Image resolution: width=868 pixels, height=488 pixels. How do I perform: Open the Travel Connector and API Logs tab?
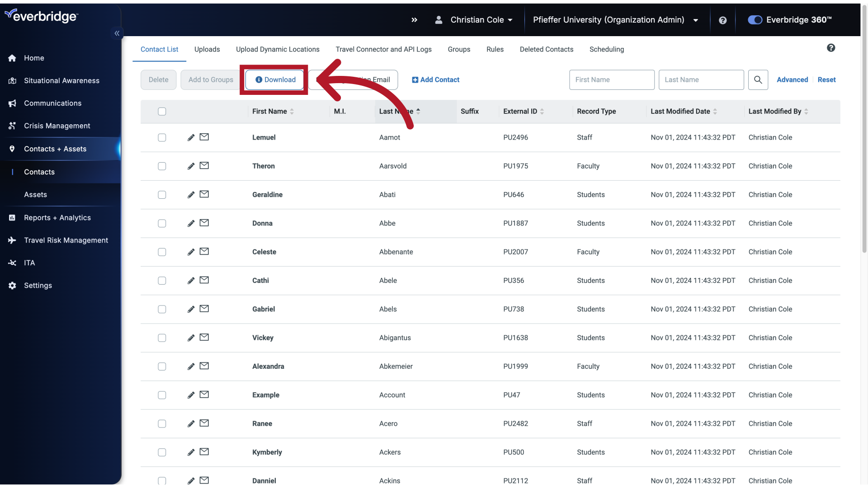point(383,49)
